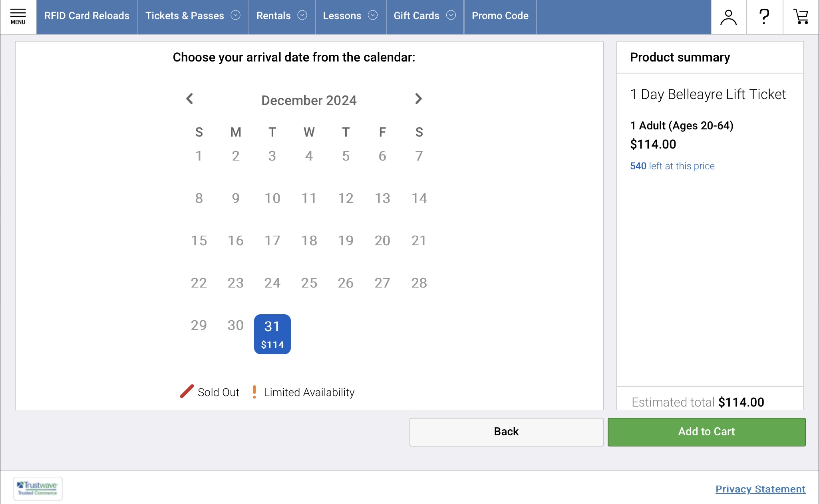Select December 31 priced at $114
Image resolution: width=819 pixels, height=504 pixels.
(x=272, y=334)
